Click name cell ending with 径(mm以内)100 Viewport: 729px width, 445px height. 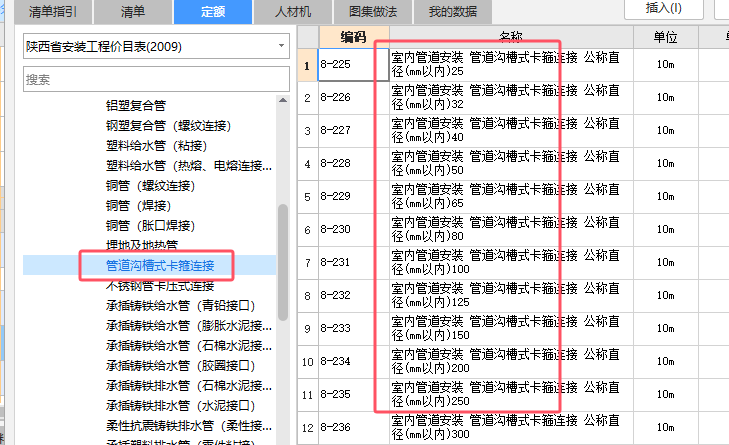coord(511,263)
